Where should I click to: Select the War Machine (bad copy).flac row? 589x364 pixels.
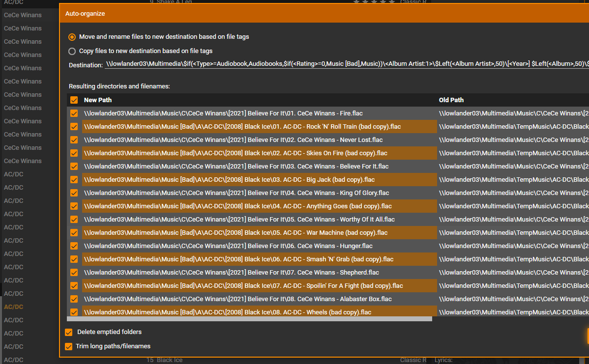tap(236, 233)
